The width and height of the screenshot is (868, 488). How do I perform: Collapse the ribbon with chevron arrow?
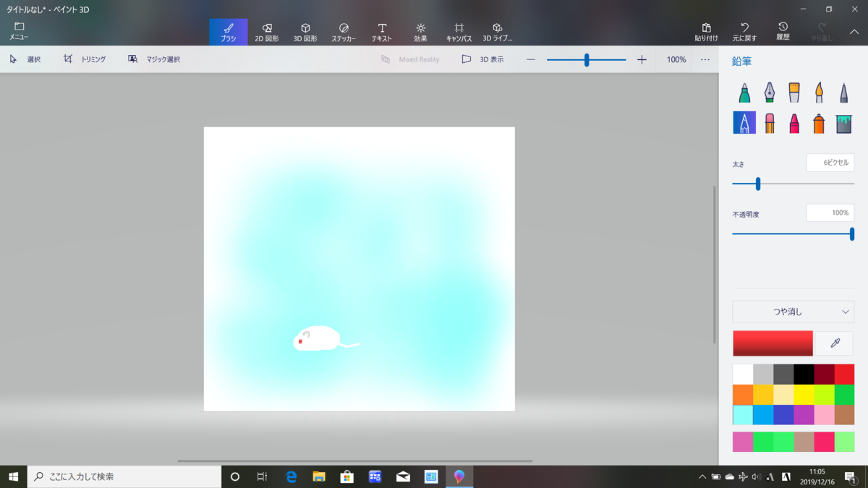(x=854, y=31)
